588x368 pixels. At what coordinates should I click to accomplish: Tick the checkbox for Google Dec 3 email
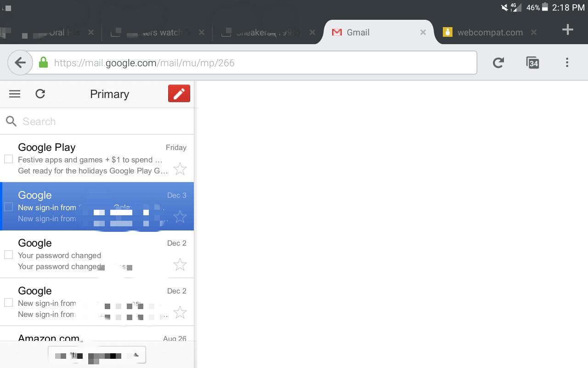pos(8,207)
